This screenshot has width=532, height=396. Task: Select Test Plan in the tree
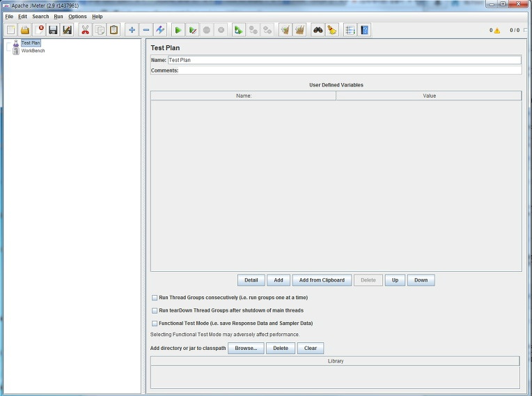click(31, 43)
